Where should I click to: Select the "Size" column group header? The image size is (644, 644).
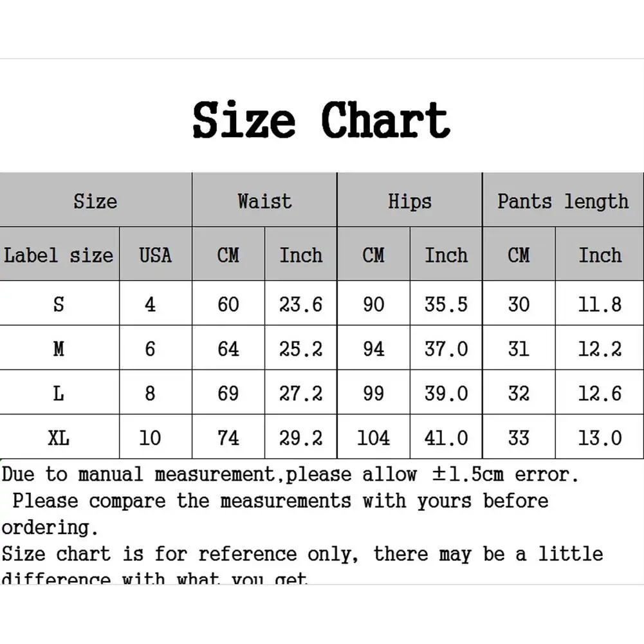click(95, 201)
